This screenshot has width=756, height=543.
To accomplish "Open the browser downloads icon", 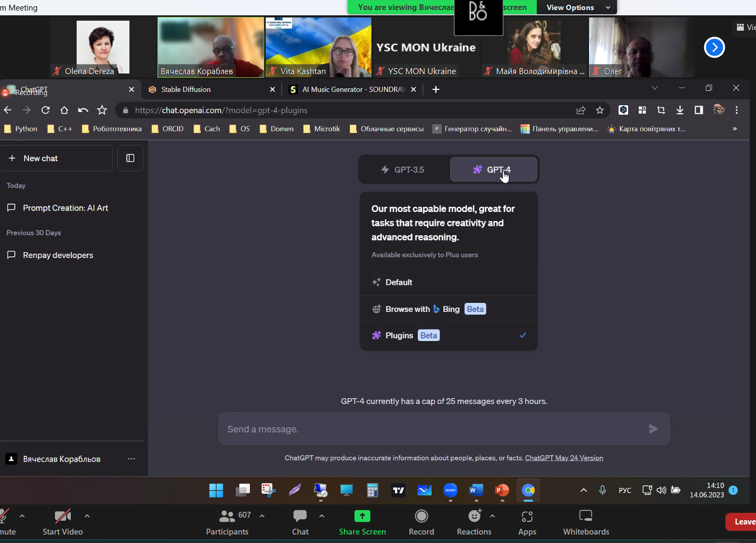I will (680, 110).
